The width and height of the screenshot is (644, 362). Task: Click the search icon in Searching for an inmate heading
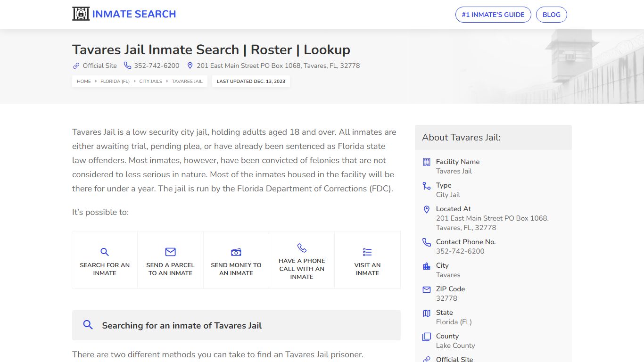[x=88, y=325]
